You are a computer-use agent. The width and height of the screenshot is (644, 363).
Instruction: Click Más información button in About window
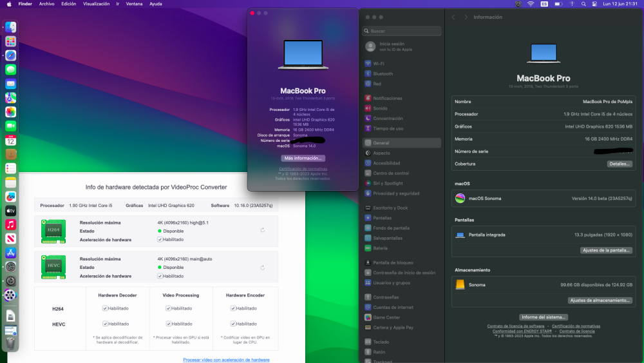pos(303,158)
